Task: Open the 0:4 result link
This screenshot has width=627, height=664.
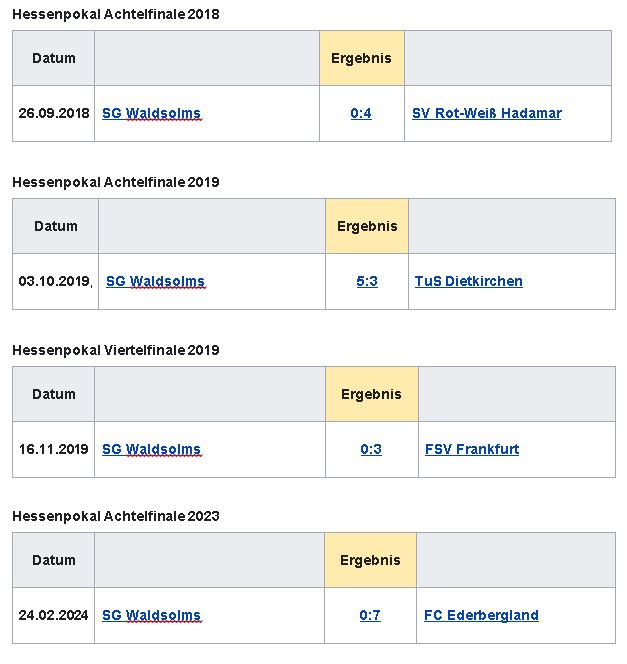Action: click(x=361, y=113)
